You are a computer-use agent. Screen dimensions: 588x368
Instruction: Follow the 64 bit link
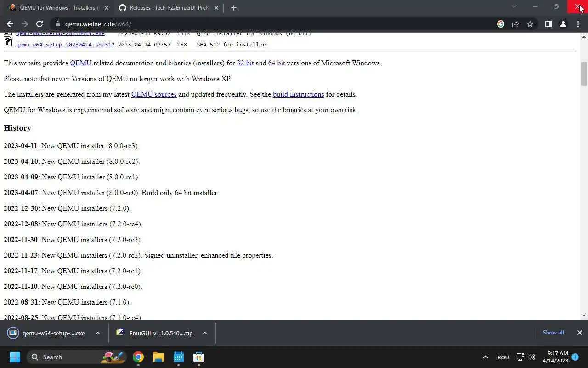tap(277, 63)
